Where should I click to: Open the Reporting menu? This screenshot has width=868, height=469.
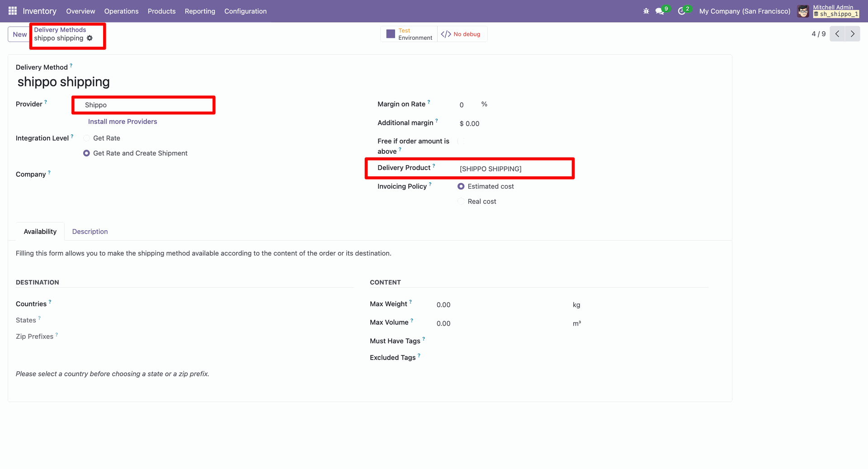[x=200, y=11]
